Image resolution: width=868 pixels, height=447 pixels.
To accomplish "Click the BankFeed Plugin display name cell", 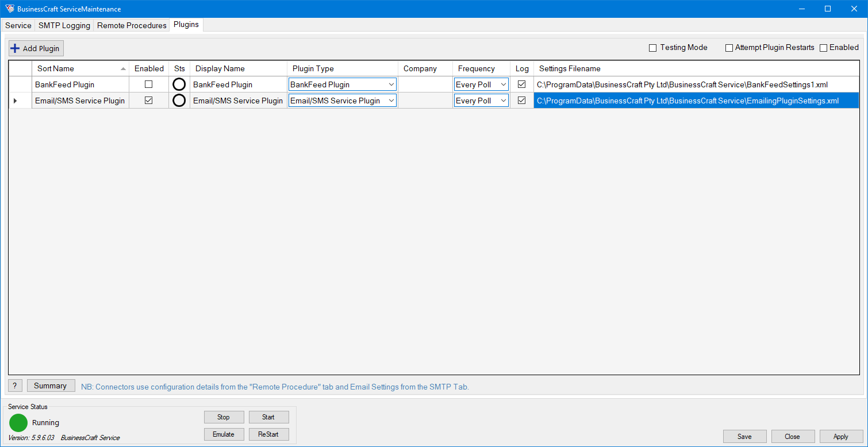I will click(x=239, y=84).
